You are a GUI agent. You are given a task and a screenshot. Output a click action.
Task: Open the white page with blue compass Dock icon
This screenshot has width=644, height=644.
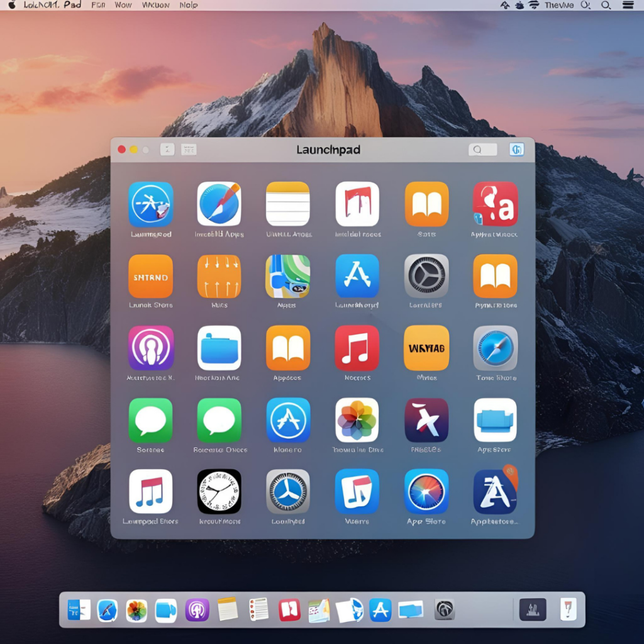coord(350,610)
